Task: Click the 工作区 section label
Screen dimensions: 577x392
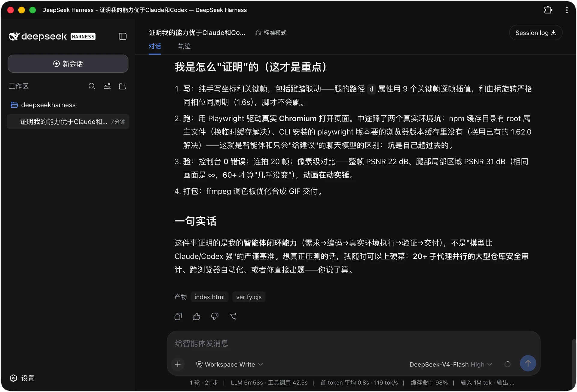Action: [x=19, y=86]
